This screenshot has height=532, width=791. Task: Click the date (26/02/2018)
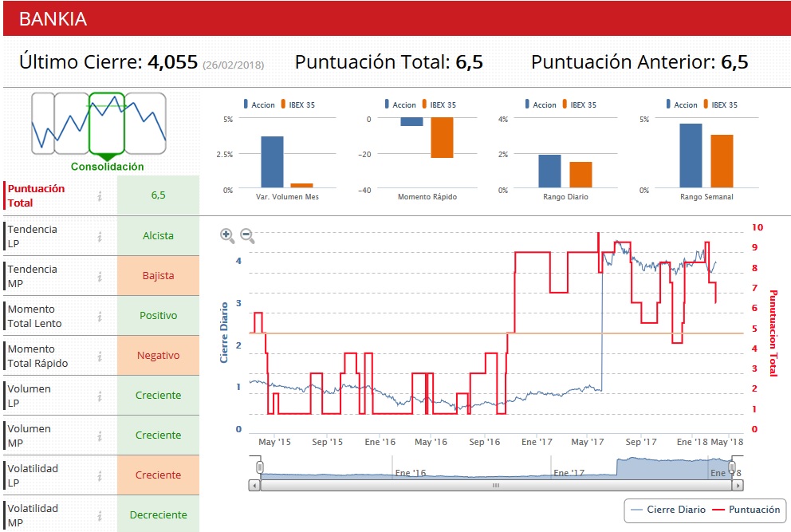(233, 65)
